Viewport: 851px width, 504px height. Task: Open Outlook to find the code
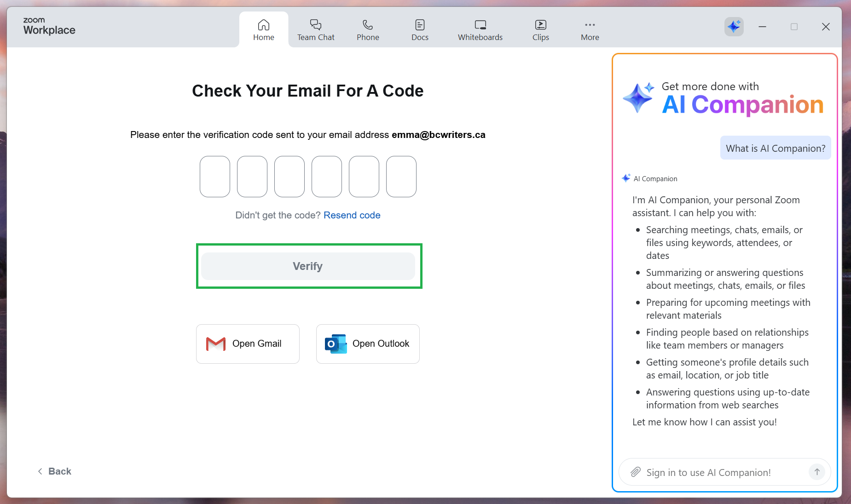tap(368, 344)
